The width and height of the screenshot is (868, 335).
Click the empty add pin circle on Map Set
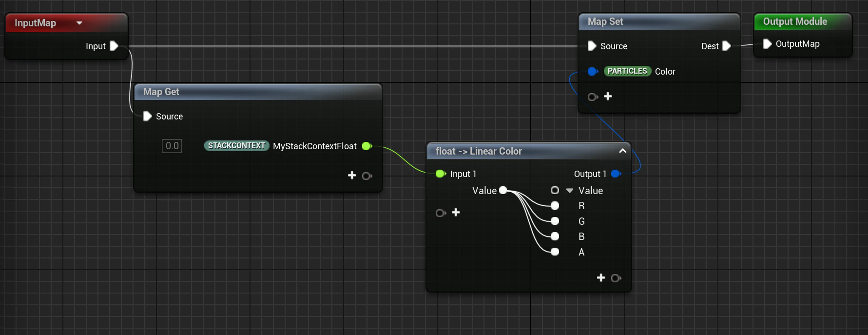(x=593, y=97)
